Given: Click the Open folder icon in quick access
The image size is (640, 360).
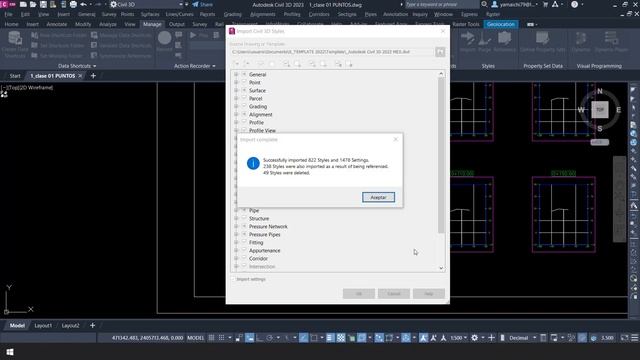Looking at the screenshot, I should tap(33, 4).
